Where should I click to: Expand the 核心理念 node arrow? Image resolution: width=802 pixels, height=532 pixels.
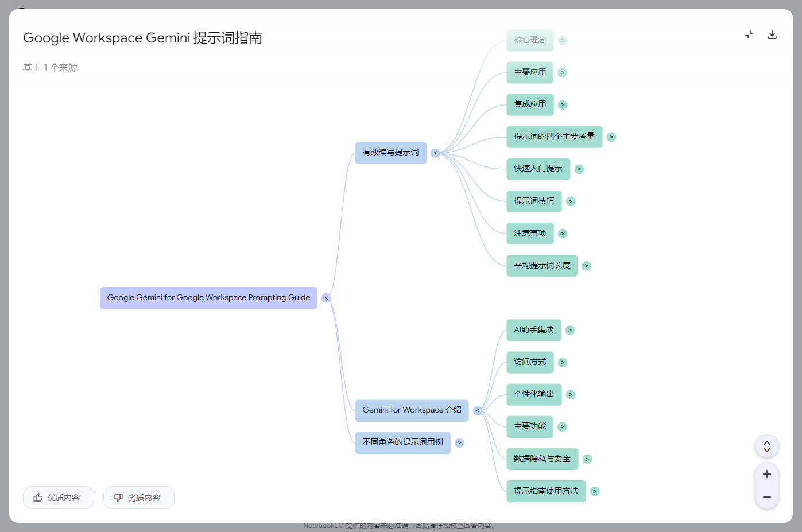click(x=563, y=40)
